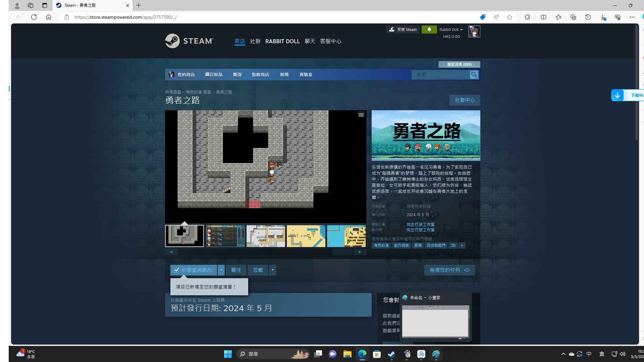The image size is (644, 362).
Task: Open Rabbit Doll account dropdown
Action: pos(451,29)
